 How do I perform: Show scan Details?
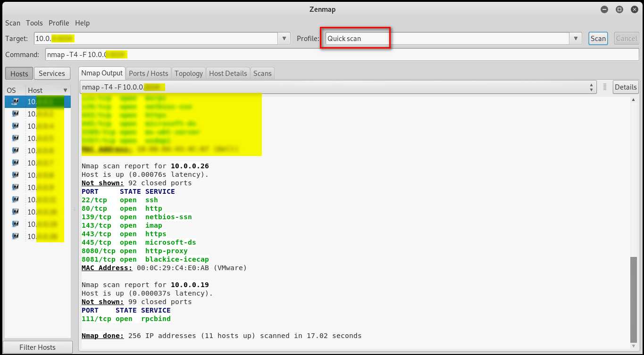(626, 87)
